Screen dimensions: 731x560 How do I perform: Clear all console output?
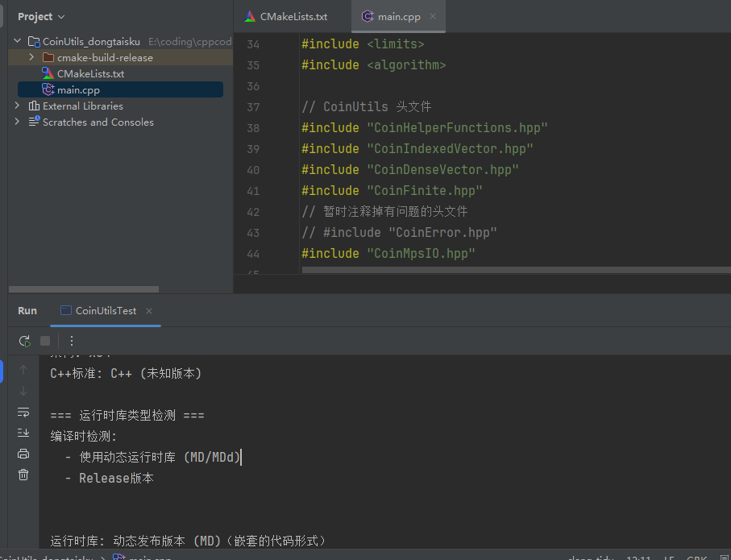click(x=23, y=475)
